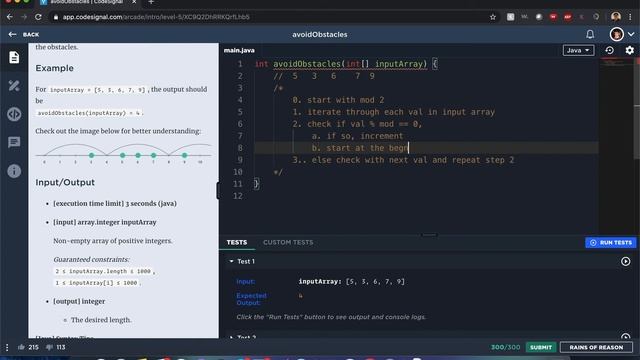
Task: Reload the browser page
Action: 38,17
